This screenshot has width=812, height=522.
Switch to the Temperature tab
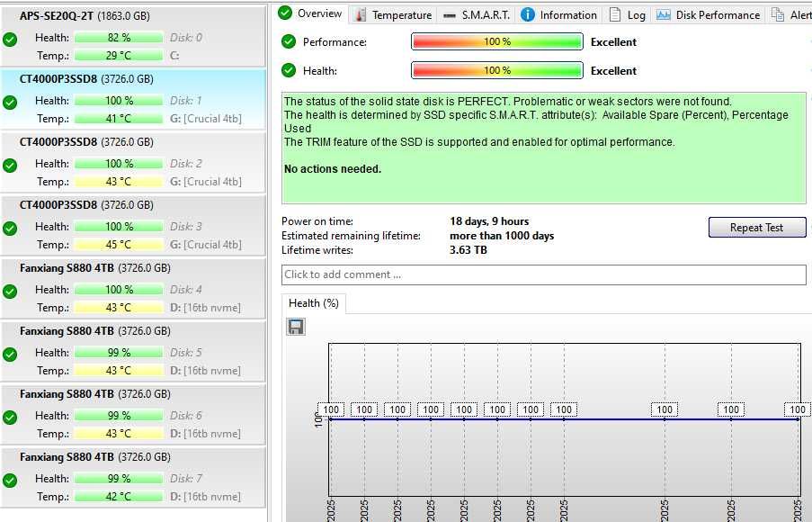(x=394, y=15)
